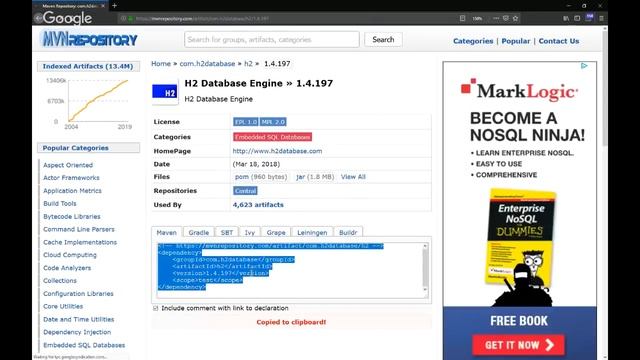The width and height of the screenshot is (640, 360).
Task: Open Contact Us link
Action: (x=559, y=41)
